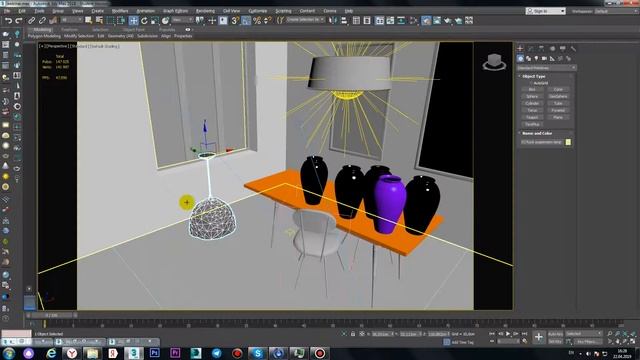This screenshot has width=640, height=360.
Task: Click the object name input field
Action: (542, 142)
